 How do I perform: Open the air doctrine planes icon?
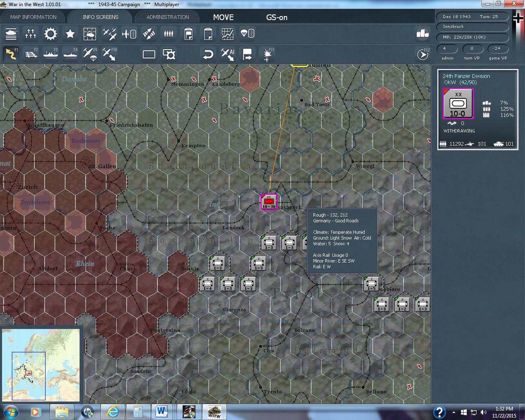point(110,34)
